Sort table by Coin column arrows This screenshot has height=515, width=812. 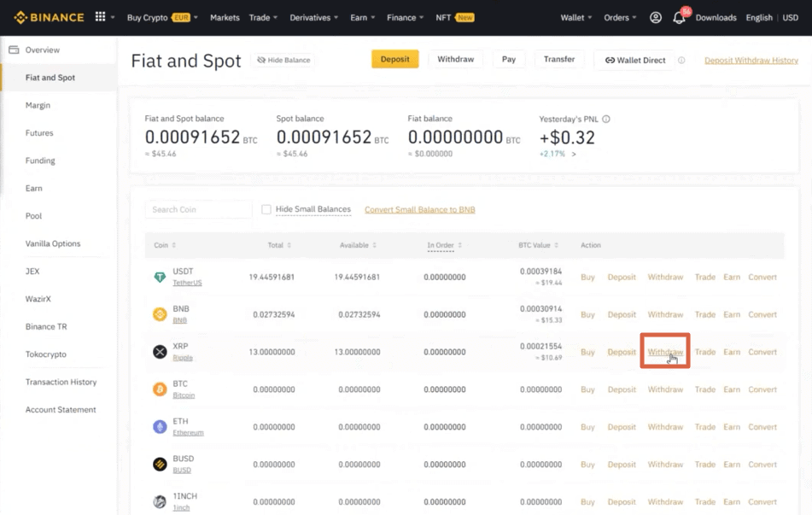pos(174,245)
